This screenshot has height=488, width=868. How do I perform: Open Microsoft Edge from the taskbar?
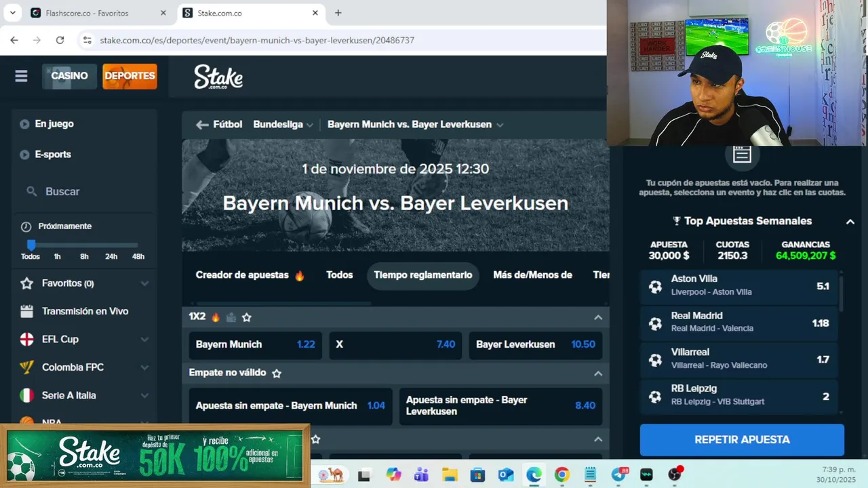(x=534, y=474)
